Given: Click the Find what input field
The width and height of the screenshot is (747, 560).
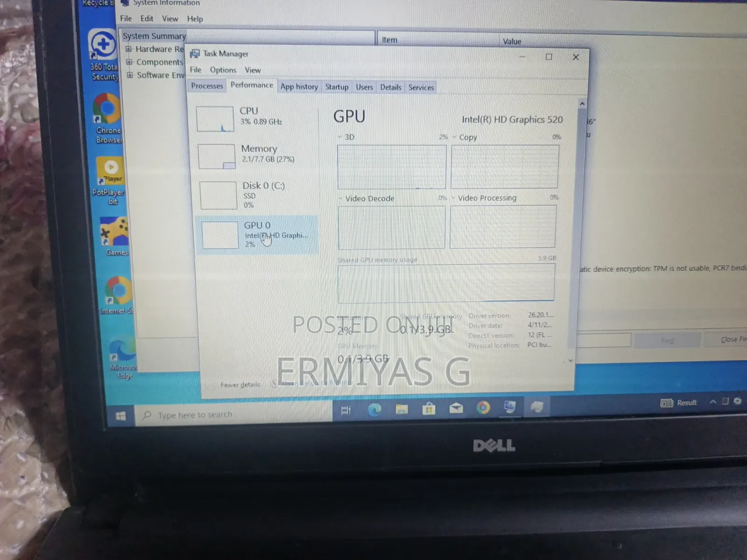Looking at the screenshot, I should [603, 340].
